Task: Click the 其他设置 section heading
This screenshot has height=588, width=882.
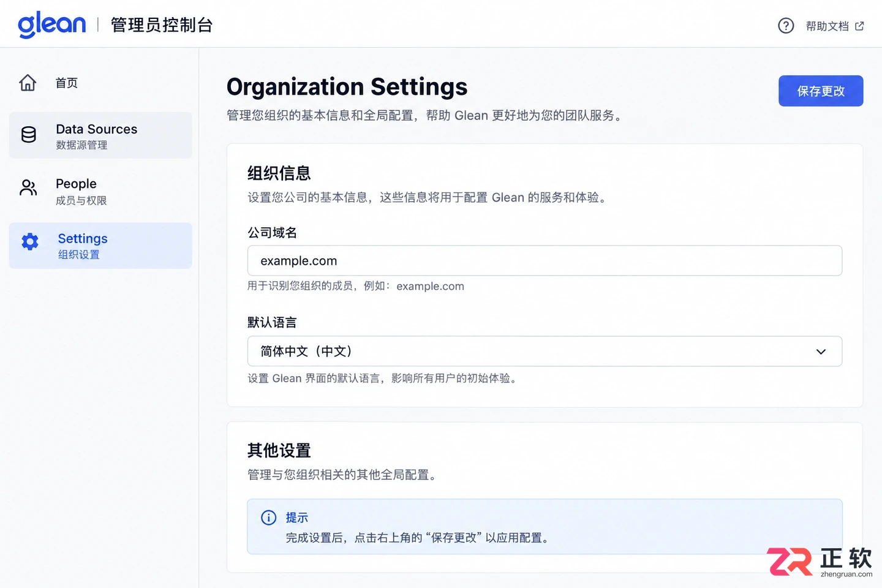Action: [279, 451]
